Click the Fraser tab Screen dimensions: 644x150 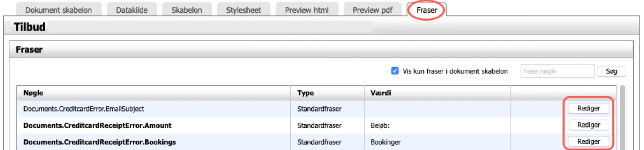(426, 10)
